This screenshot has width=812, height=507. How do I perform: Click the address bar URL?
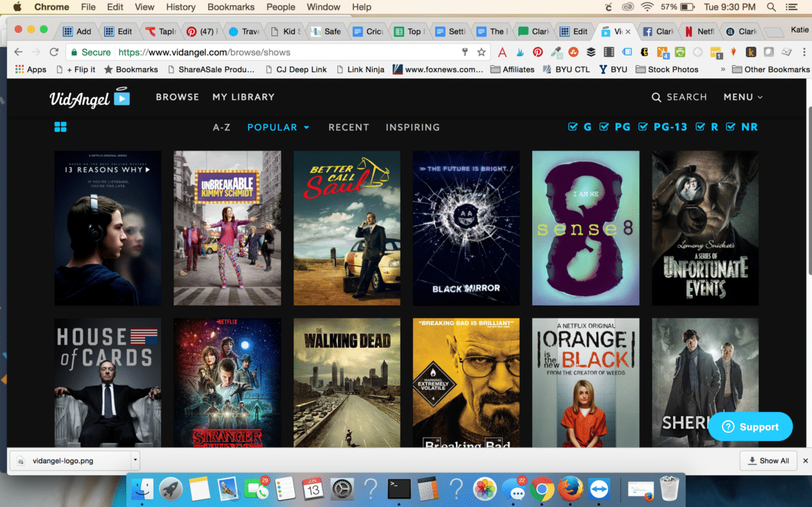click(204, 52)
